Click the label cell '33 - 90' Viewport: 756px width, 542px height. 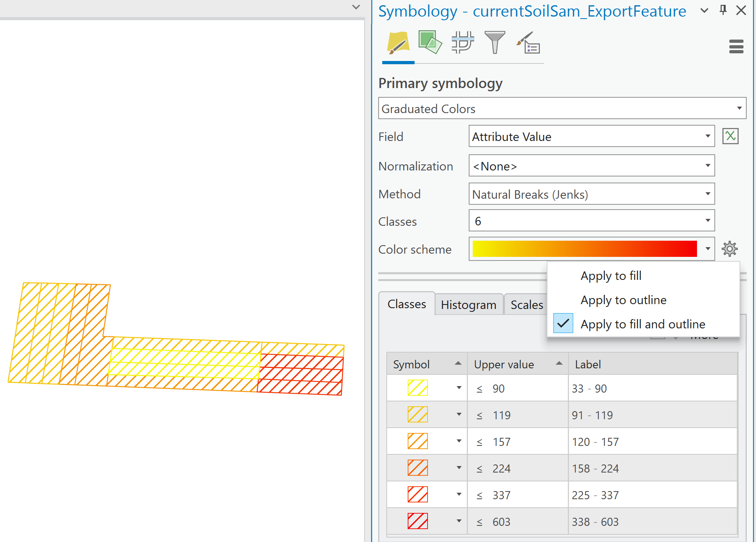point(653,388)
